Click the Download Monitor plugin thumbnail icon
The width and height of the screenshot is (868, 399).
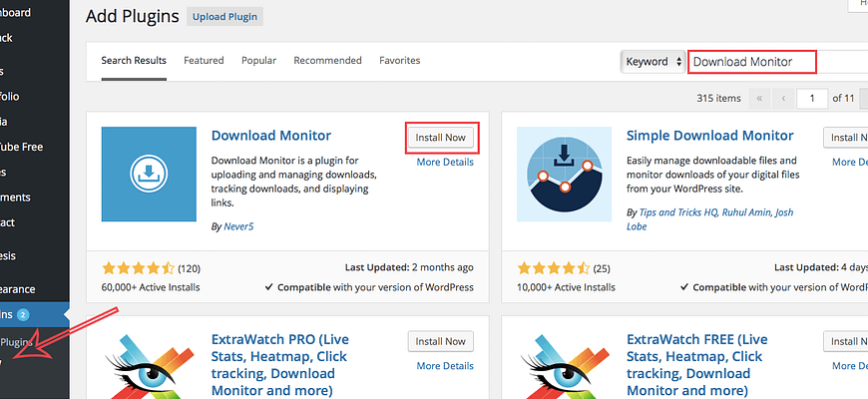coord(149,174)
